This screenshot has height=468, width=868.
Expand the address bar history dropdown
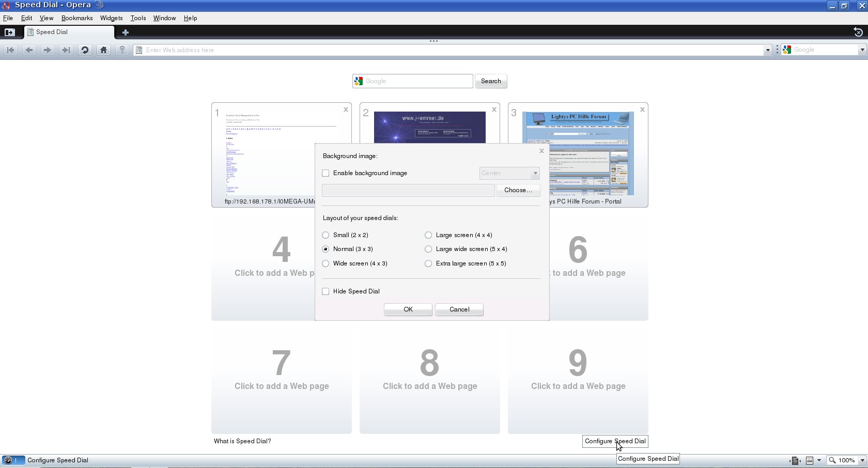pyautogui.click(x=768, y=50)
